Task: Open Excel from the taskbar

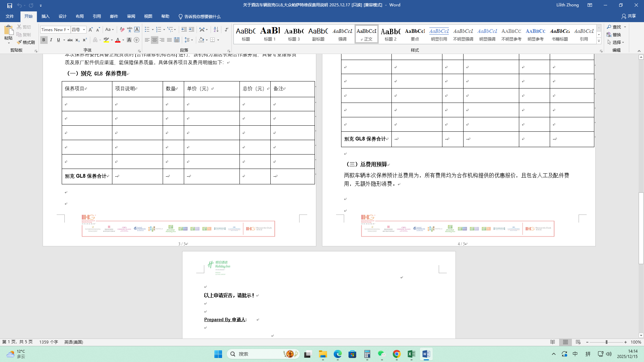Action: click(411, 354)
